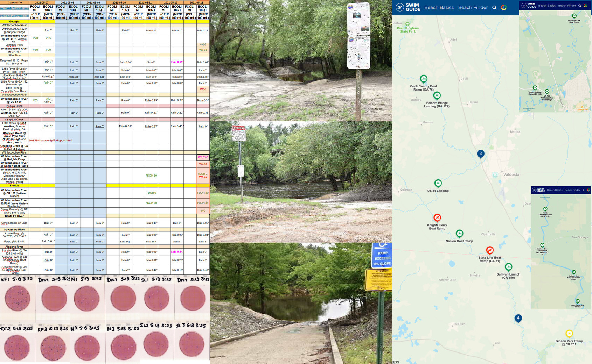Open the KF1 5-13 petri dish image
Screen dimensions: 592x364
pos(18,298)
